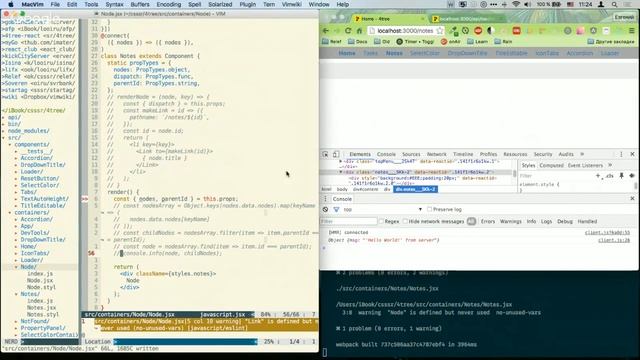Collapse the containers/ folder in tree
The image size is (640, 360).
coord(10,212)
